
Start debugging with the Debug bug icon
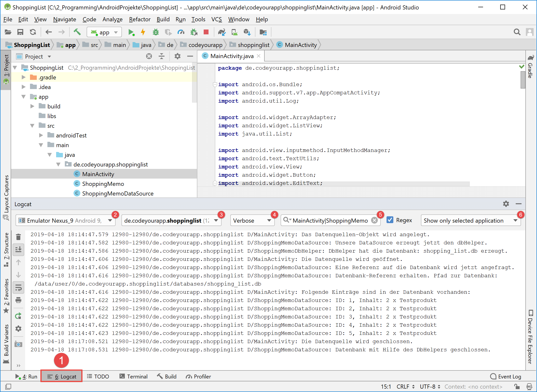pos(156,32)
